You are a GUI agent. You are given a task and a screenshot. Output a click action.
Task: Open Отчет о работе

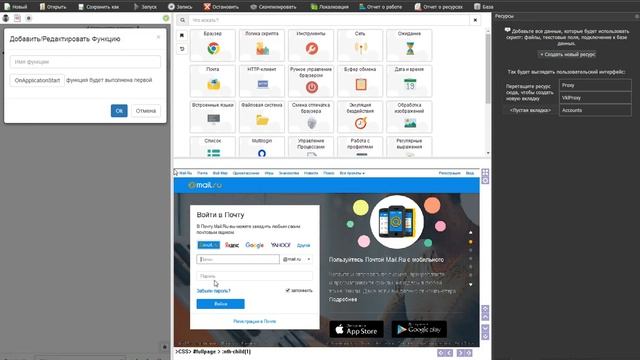click(x=380, y=7)
